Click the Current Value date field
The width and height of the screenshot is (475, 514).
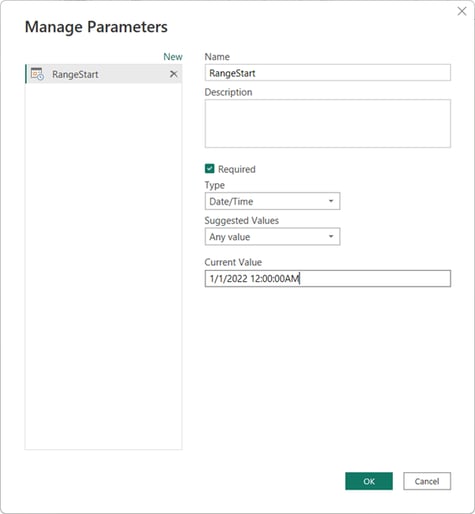(x=328, y=279)
